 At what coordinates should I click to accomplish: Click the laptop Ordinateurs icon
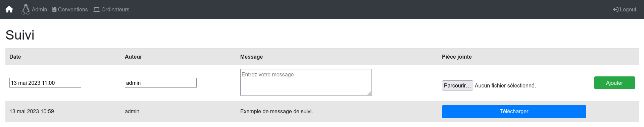[x=97, y=9]
